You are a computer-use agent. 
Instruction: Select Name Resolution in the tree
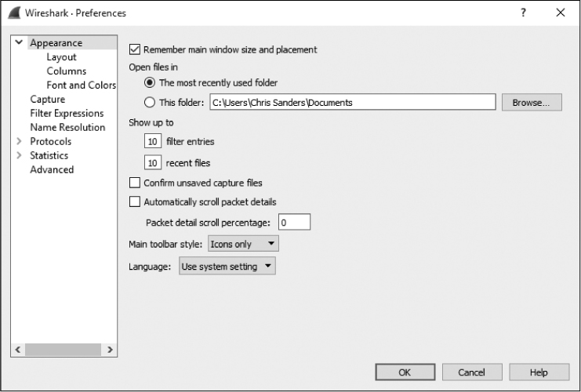tap(67, 128)
